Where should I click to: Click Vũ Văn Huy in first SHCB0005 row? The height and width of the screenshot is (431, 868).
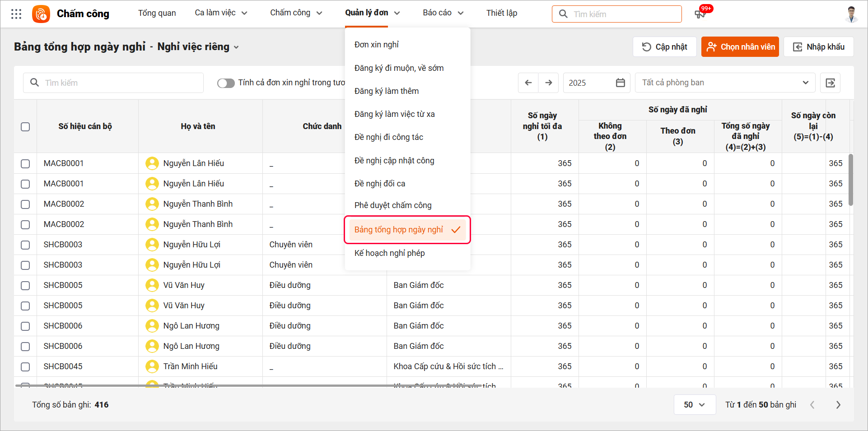tap(184, 285)
